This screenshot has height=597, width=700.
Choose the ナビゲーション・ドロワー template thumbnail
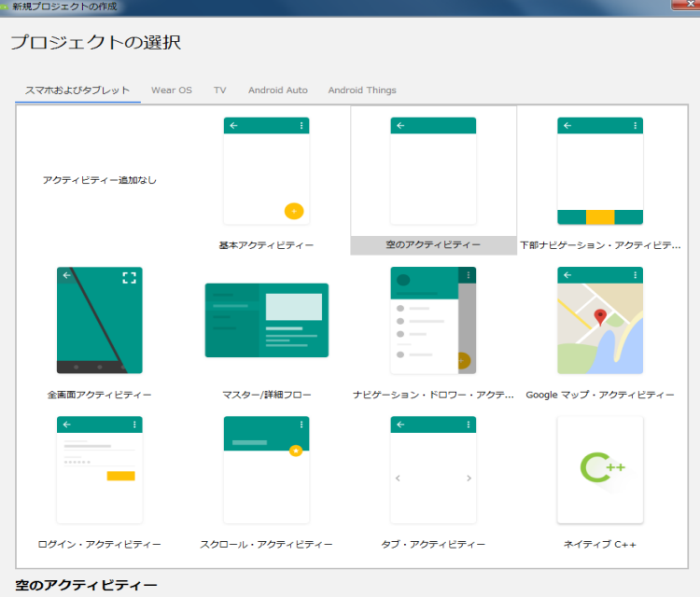coord(433,320)
